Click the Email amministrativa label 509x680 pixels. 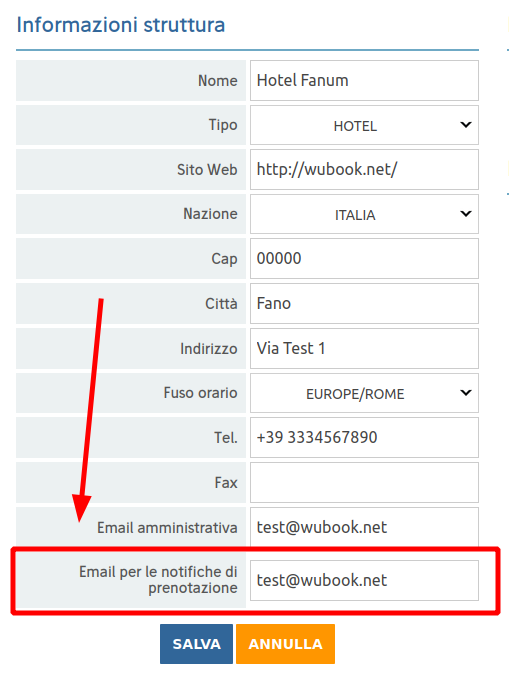point(167,528)
